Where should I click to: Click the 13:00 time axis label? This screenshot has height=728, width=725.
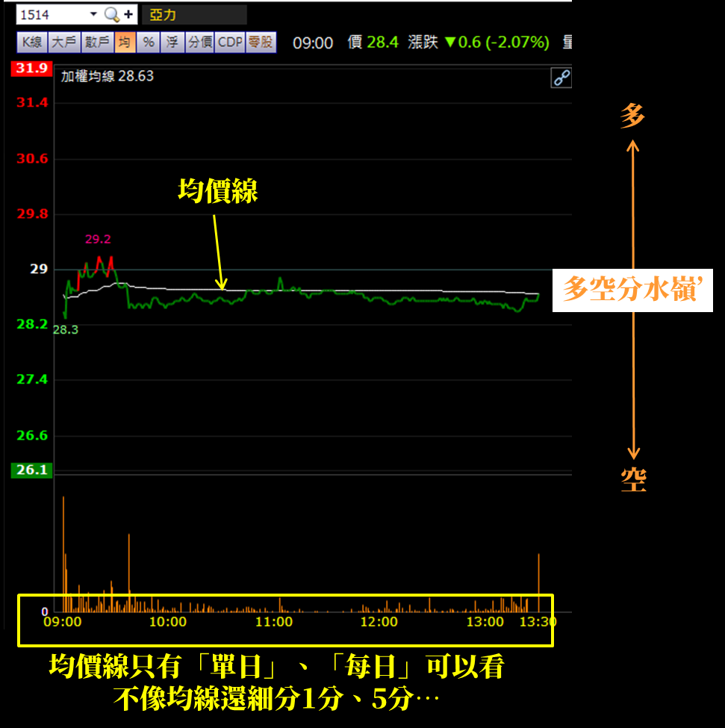(x=485, y=622)
